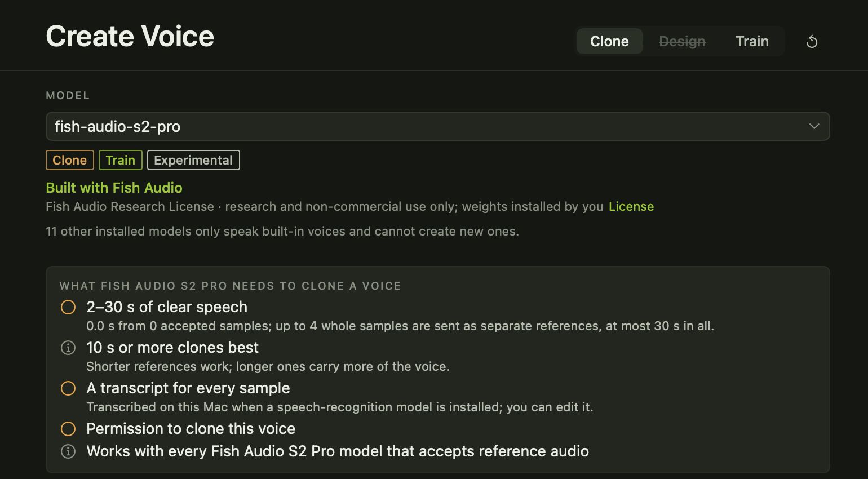
Task: Click the circle icon beside 2–30 s of clear speech
Action: click(x=68, y=307)
